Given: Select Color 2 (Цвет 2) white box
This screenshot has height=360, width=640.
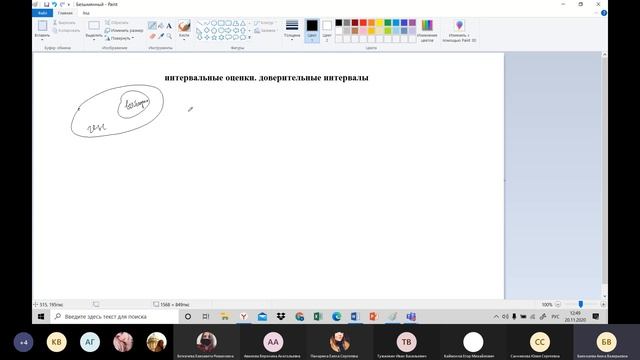Looking at the screenshot, I should (x=327, y=30).
